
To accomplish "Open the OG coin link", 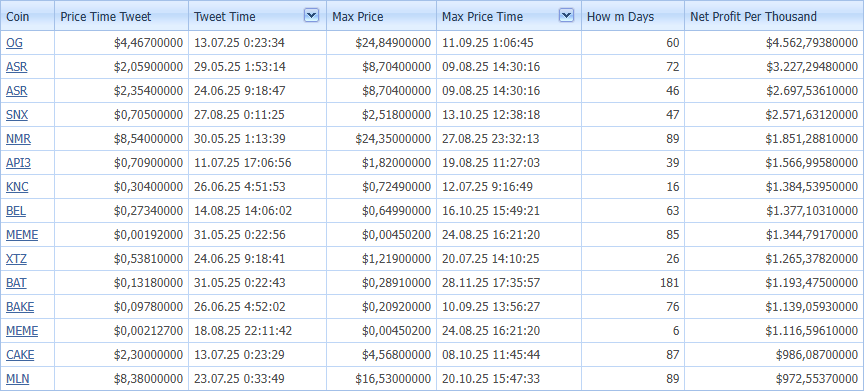I will [14, 42].
